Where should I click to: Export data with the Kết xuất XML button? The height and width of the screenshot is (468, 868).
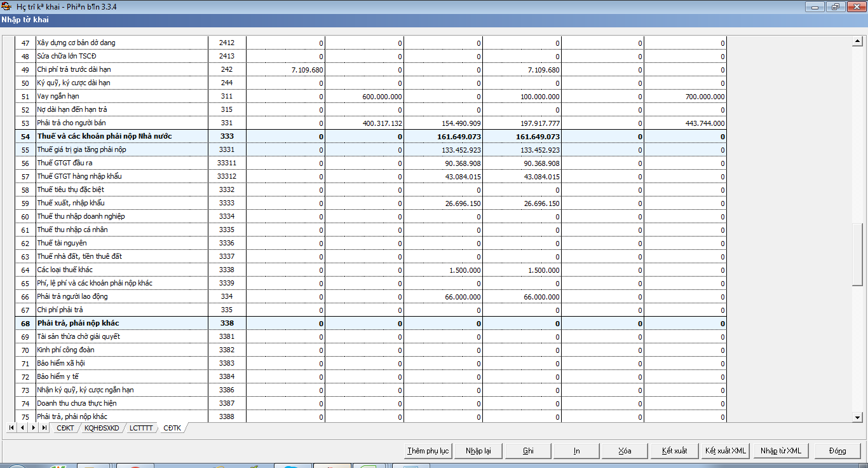pos(725,451)
